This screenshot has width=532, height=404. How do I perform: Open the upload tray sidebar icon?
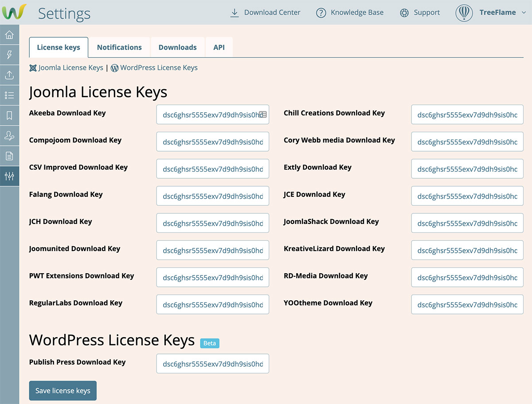(x=9, y=75)
